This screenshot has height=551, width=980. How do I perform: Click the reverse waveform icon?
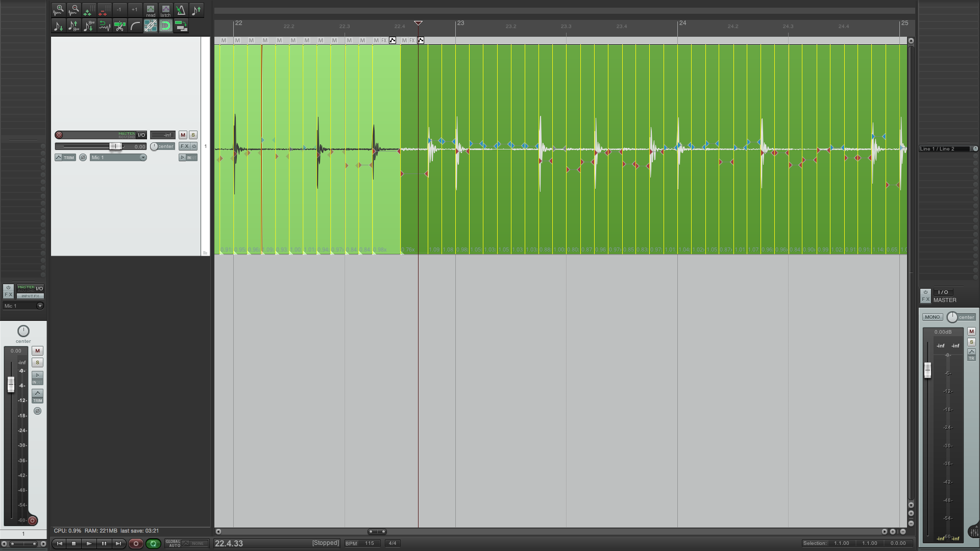(x=105, y=26)
